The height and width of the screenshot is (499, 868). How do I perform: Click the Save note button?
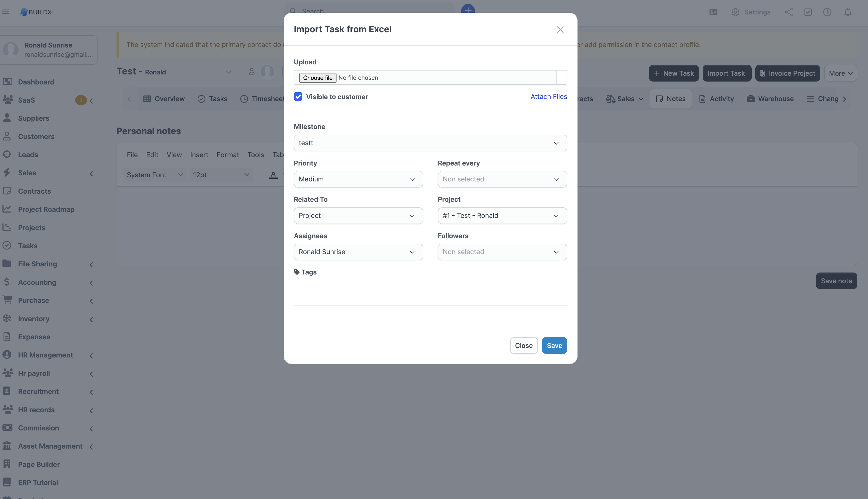(836, 281)
